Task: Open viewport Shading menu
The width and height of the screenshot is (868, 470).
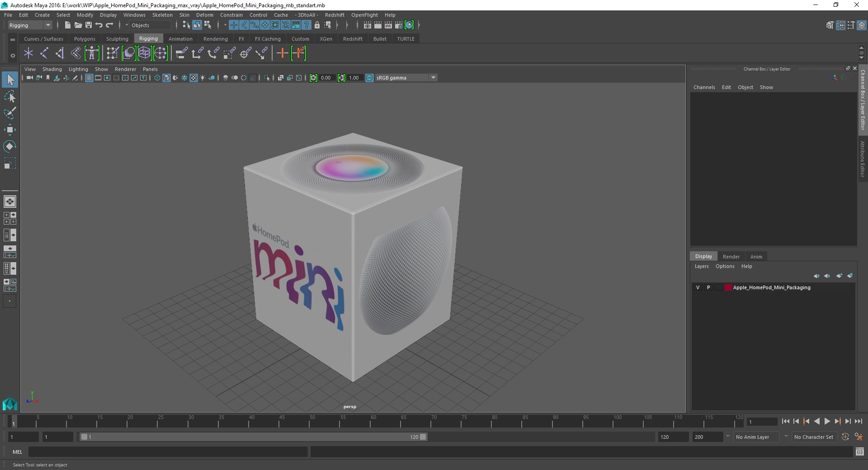Action: (x=52, y=69)
